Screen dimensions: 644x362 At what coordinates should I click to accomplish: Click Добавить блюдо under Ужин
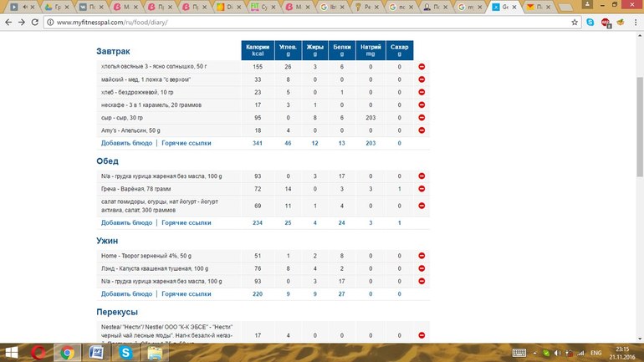point(126,294)
